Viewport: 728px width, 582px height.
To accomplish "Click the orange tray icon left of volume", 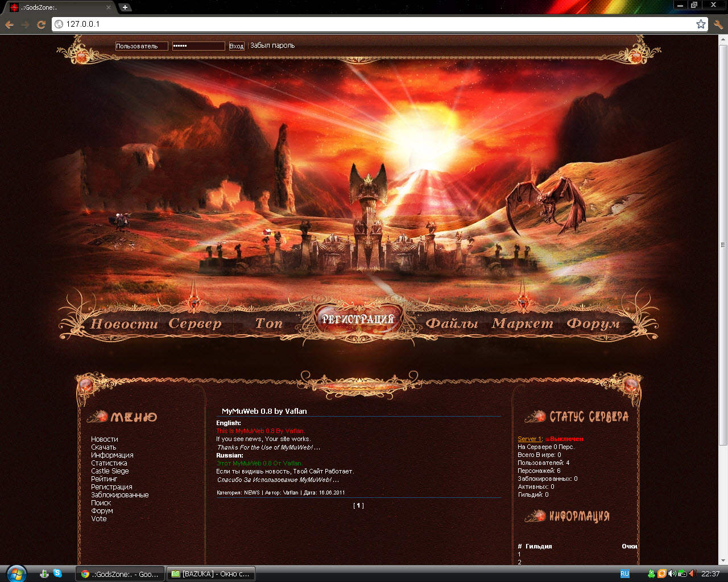I will click(661, 574).
